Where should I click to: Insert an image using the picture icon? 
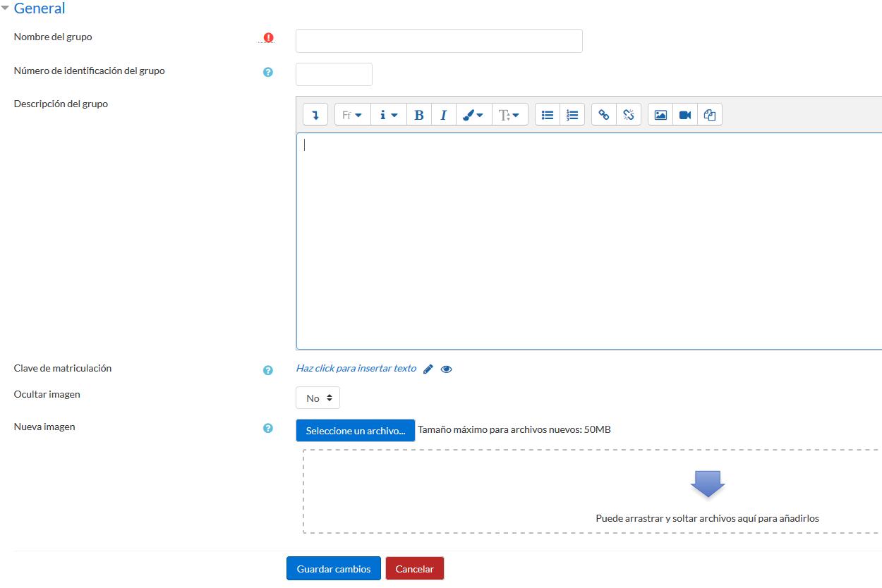click(660, 114)
